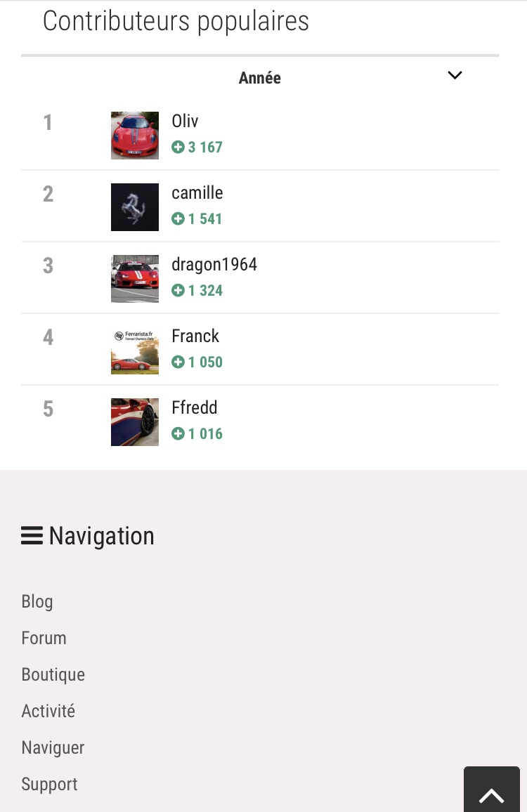The image size is (527, 812).
Task: Open the Année time filter
Action: [x=260, y=78]
